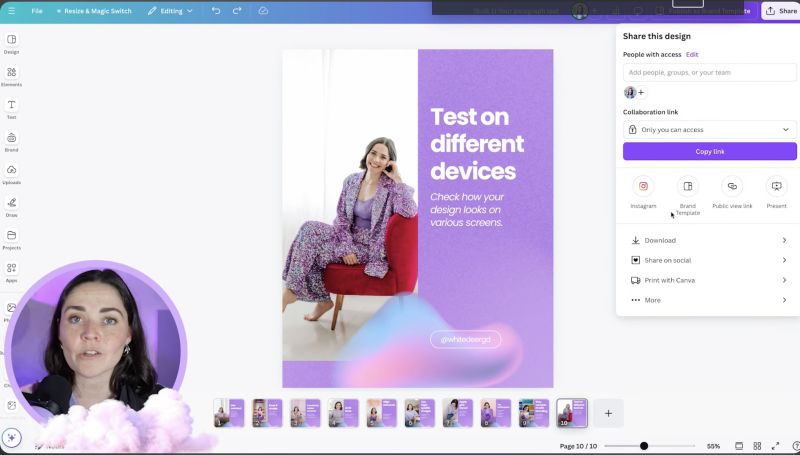The image size is (800, 455).
Task: Select the woman photo on canvas
Action: click(350, 205)
